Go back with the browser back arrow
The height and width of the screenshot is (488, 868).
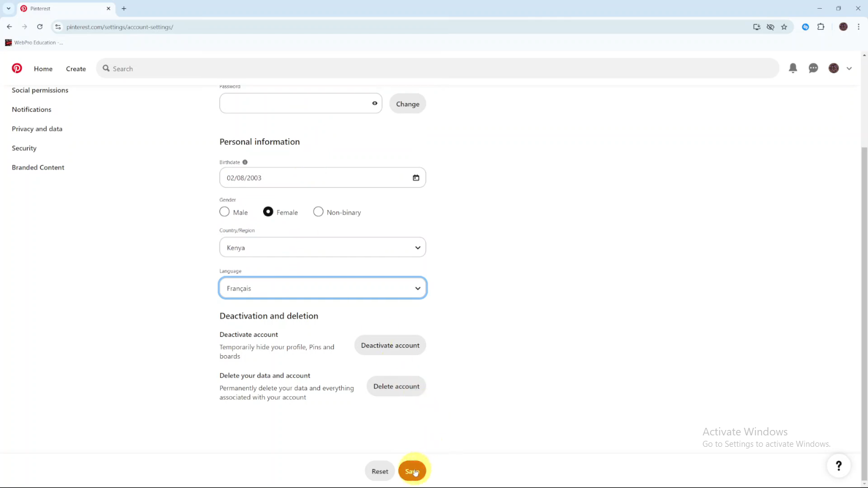click(9, 27)
